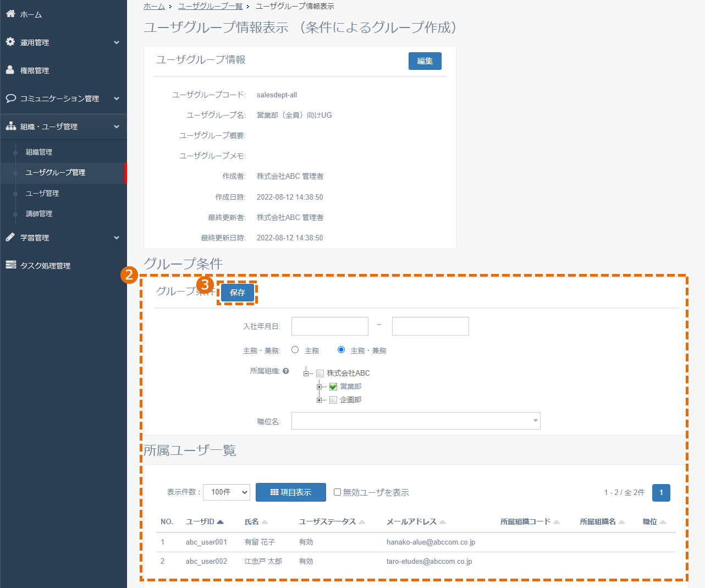
Task: Click the gear icon for 運用管理
Action: pyautogui.click(x=10, y=42)
